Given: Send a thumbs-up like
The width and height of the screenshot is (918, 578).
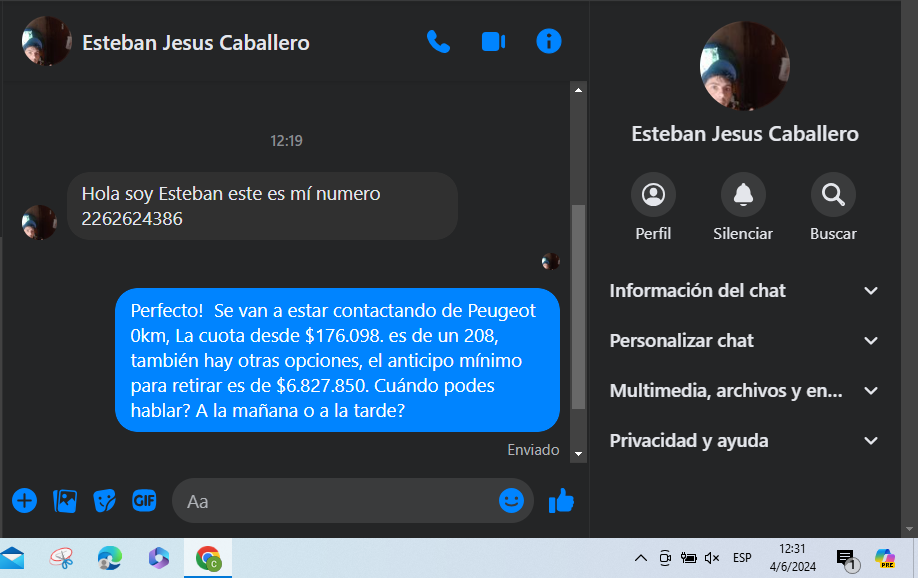Looking at the screenshot, I should click(561, 501).
